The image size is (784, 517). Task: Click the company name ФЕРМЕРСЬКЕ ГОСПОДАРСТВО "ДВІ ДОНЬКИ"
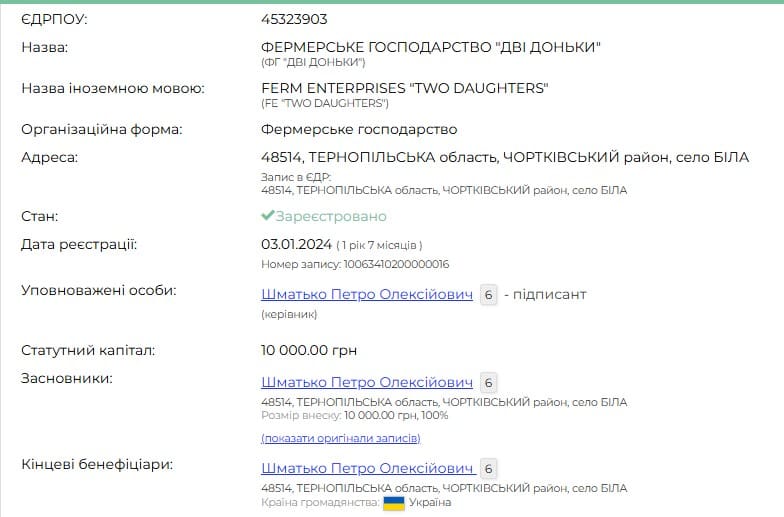(x=430, y=48)
